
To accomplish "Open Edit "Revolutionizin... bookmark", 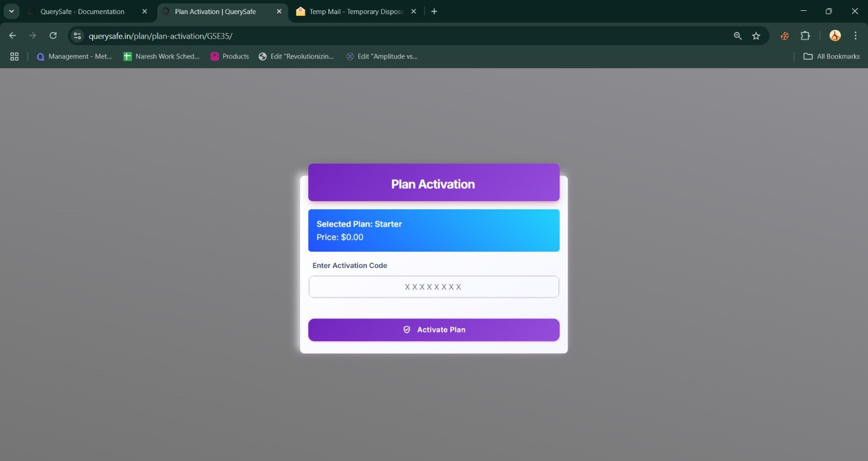I will click(296, 56).
